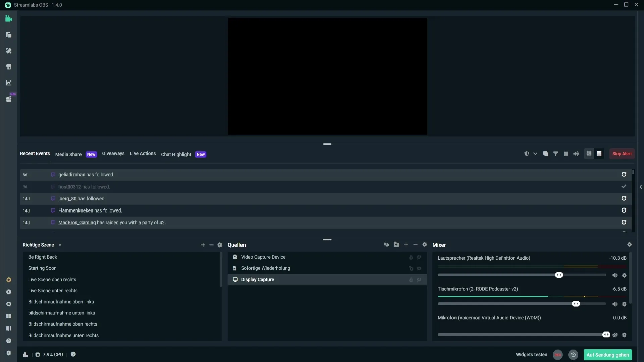Toggle visibility of Video Capture Device source
The height and width of the screenshot is (362, 644).
tap(419, 257)
